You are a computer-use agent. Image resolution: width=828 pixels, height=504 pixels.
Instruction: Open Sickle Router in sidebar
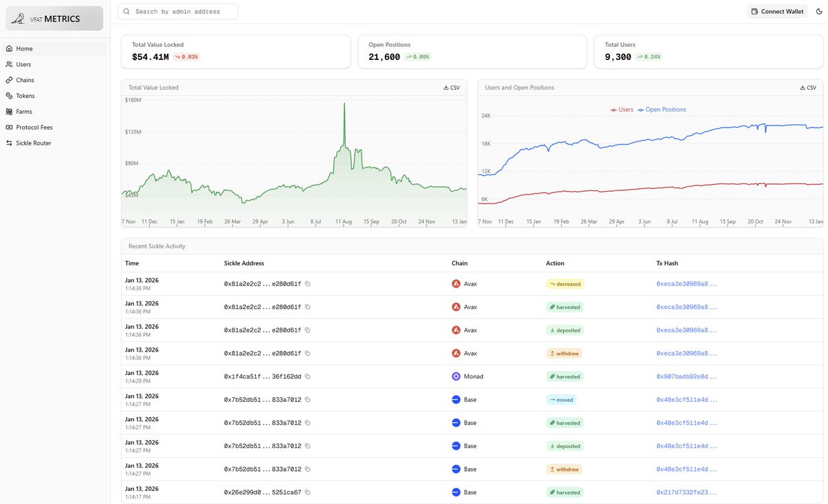(x=55, y=143)
